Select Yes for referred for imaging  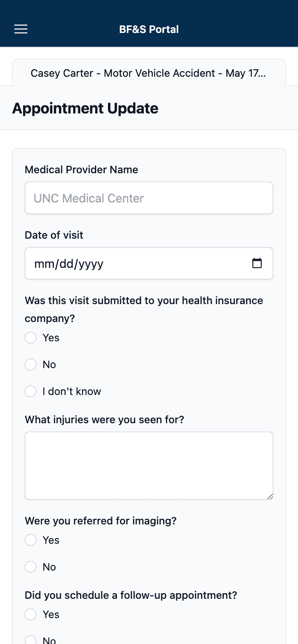click(31, 540)
